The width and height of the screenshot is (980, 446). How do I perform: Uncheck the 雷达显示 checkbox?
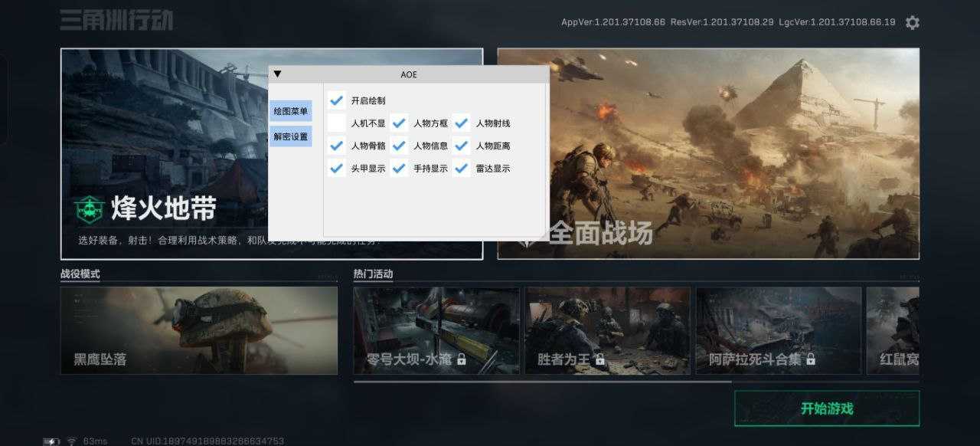coord(461,168)
